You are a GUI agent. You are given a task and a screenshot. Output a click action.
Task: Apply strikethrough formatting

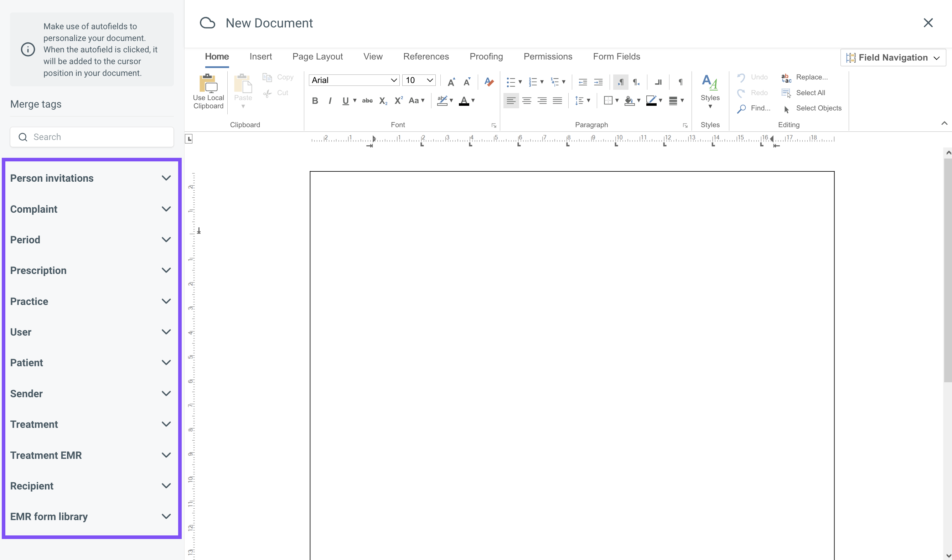point(367,100)
